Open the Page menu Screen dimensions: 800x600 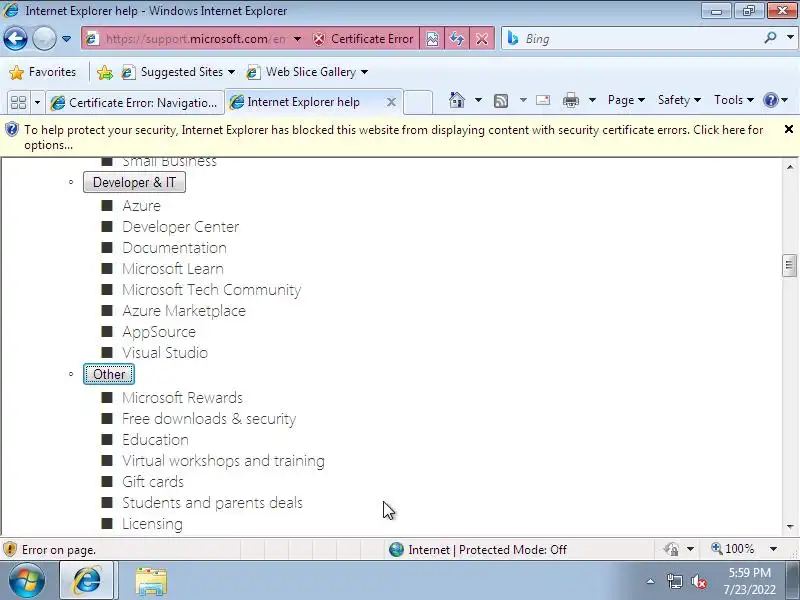[x=626, y=100]
